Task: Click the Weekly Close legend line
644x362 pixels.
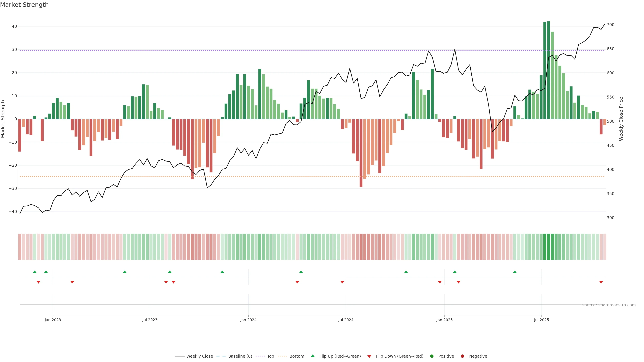Action: (x=179, y=356)
